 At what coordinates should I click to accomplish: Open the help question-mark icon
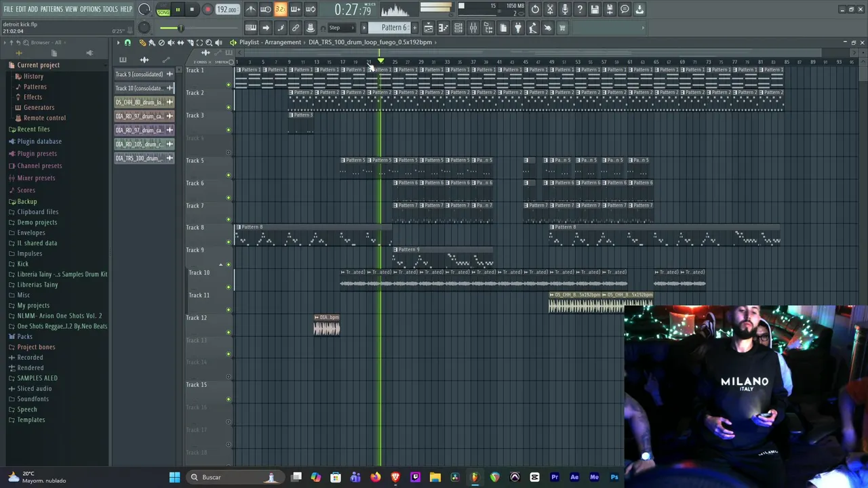click(x=580, y=9)
